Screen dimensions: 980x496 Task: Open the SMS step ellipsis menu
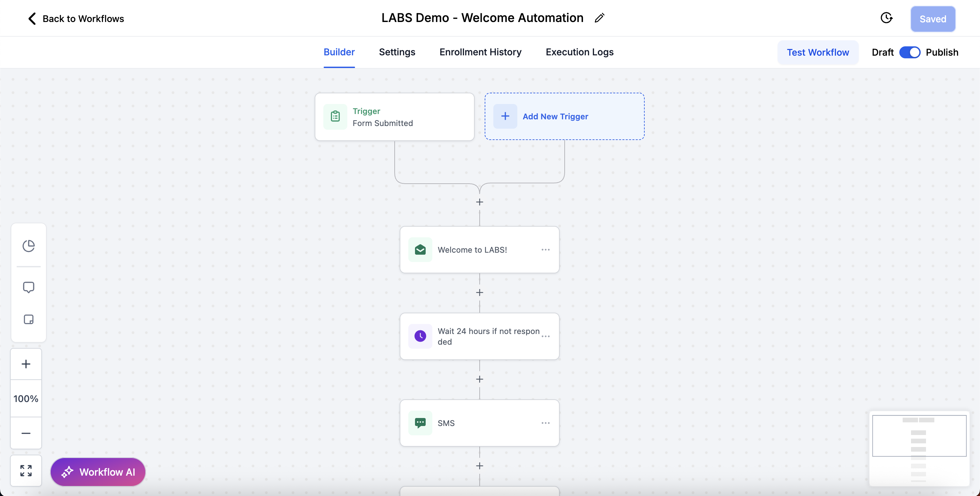[546, 423]
